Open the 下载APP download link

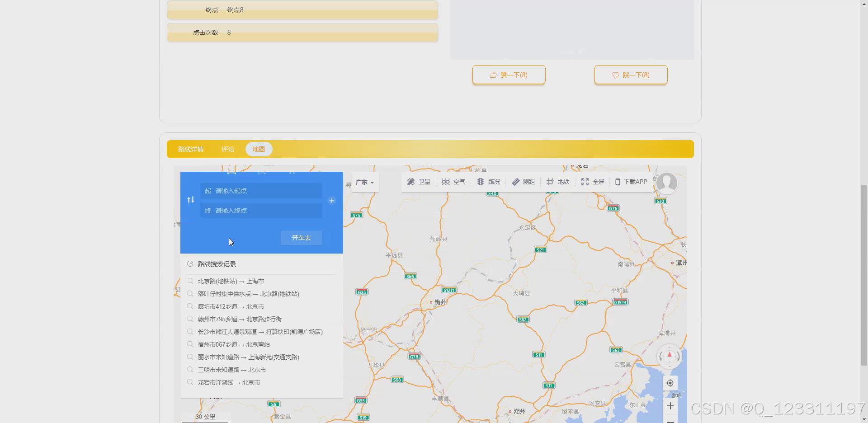click(631, 182)
